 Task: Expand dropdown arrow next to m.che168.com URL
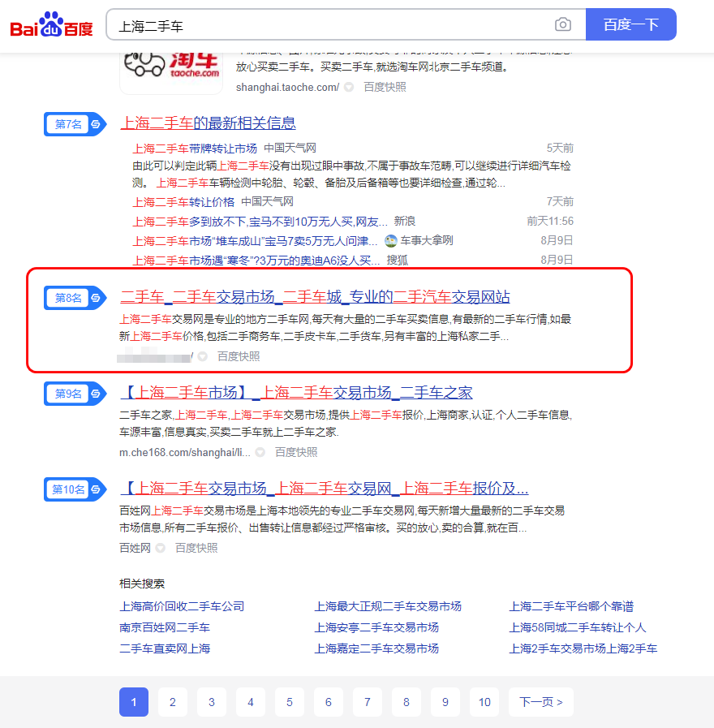click(x=260, y=452)
